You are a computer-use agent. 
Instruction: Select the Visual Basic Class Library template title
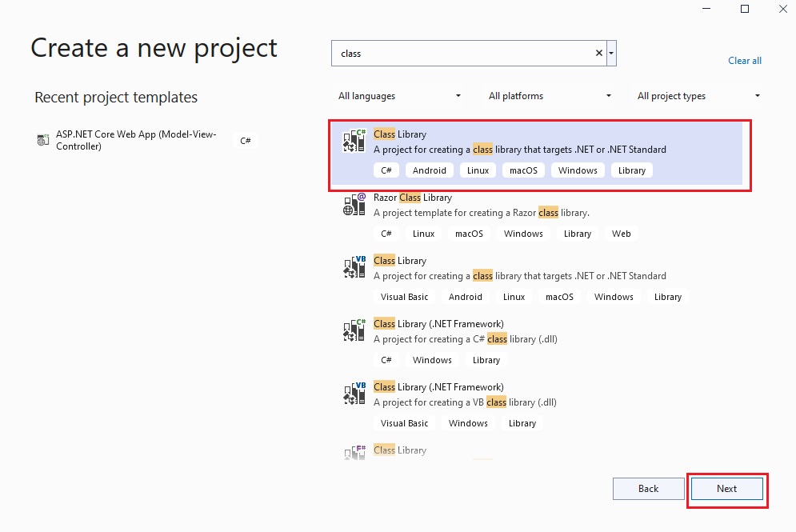[399, 261]
